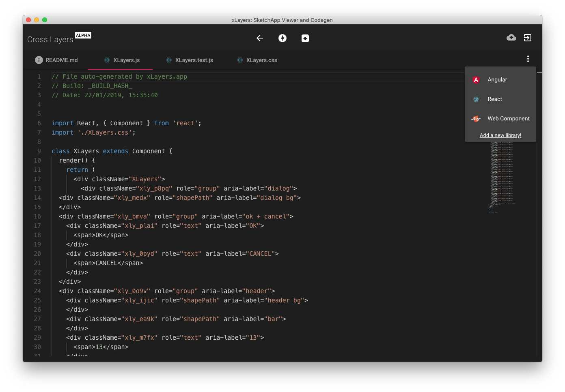Click the React icon on XLayers.test.js tab

(169, 60)
